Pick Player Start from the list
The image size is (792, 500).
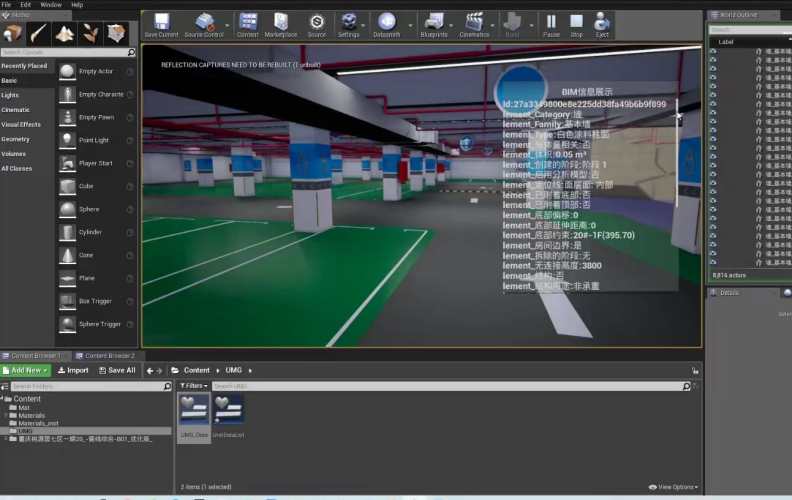(95, 163)
